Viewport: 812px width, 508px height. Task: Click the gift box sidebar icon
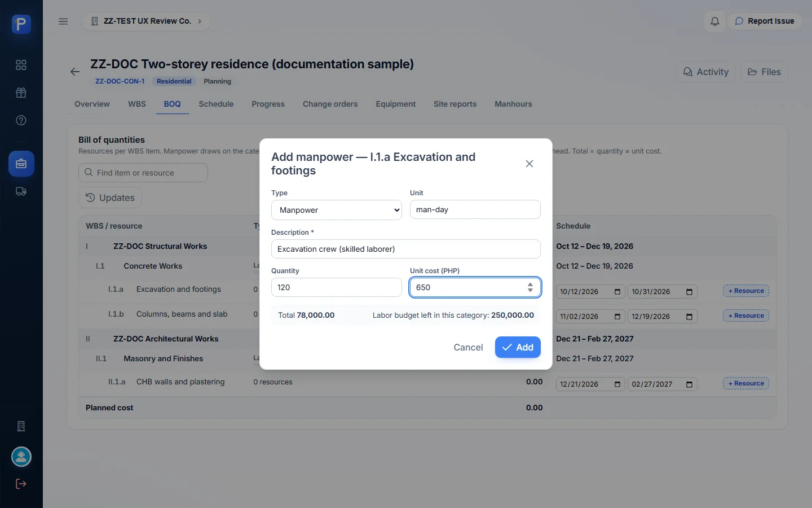(21, 93)
